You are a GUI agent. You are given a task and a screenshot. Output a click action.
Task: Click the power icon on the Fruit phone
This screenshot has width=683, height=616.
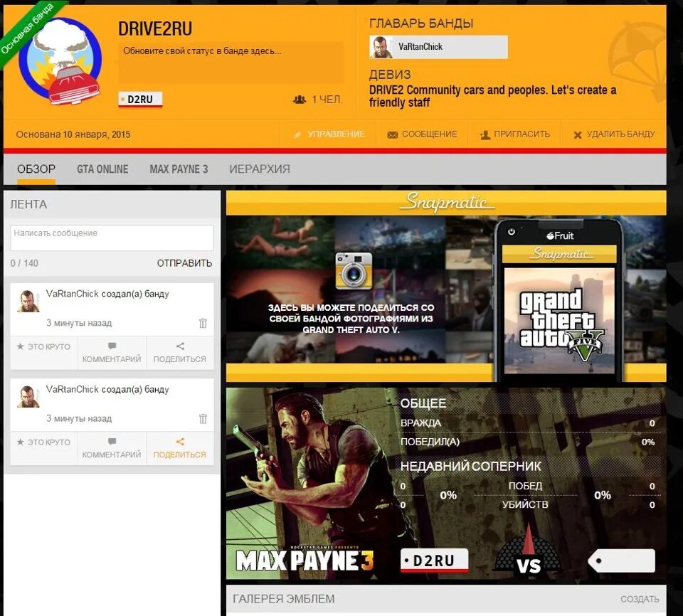pyautogui.click(x=512, y=232)
